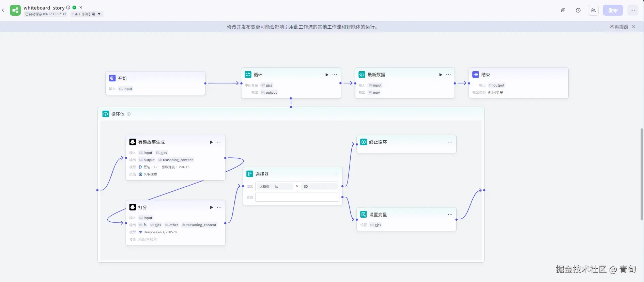Select the 设置变量 node icon
The height and width of the screenshot is (282, 644).
coord(364,214)
